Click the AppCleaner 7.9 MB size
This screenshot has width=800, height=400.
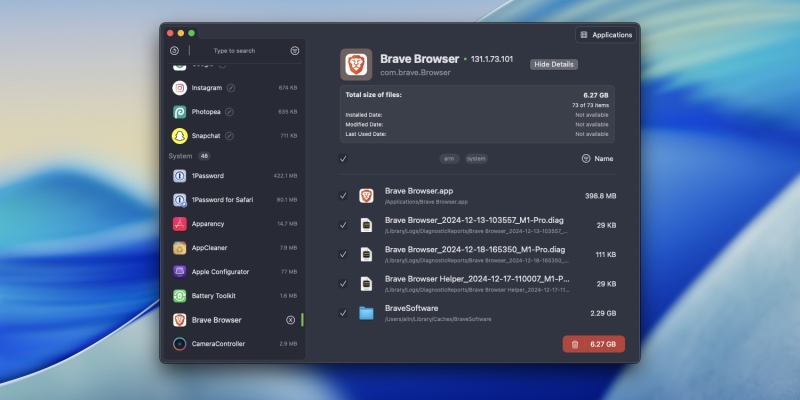[x=288, y=248]
